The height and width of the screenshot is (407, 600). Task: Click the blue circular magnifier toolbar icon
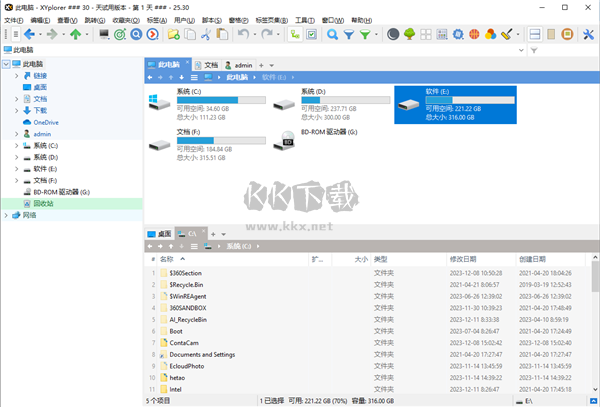[x=136, y=34]
